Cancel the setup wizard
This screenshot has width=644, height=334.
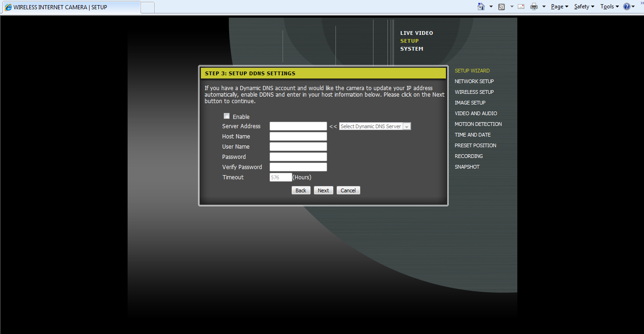[348, 190]
